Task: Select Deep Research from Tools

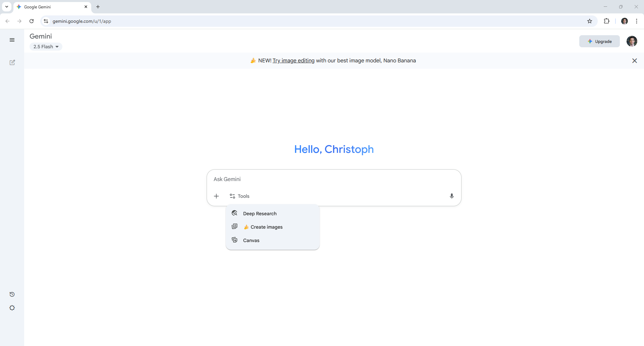Action: (x=260, y=213)
